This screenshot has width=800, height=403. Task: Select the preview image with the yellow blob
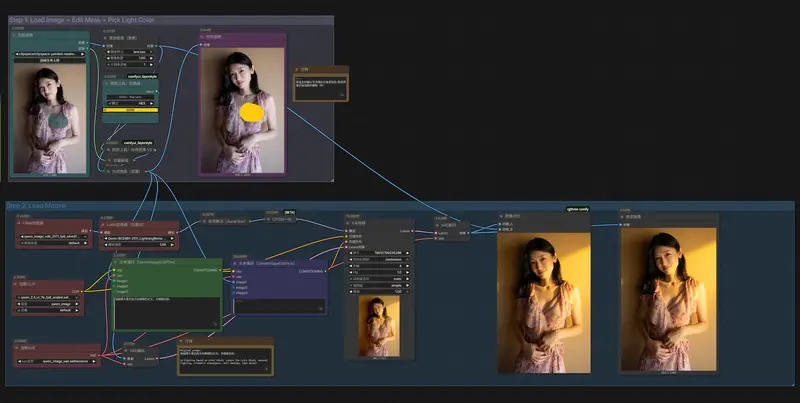242,110
